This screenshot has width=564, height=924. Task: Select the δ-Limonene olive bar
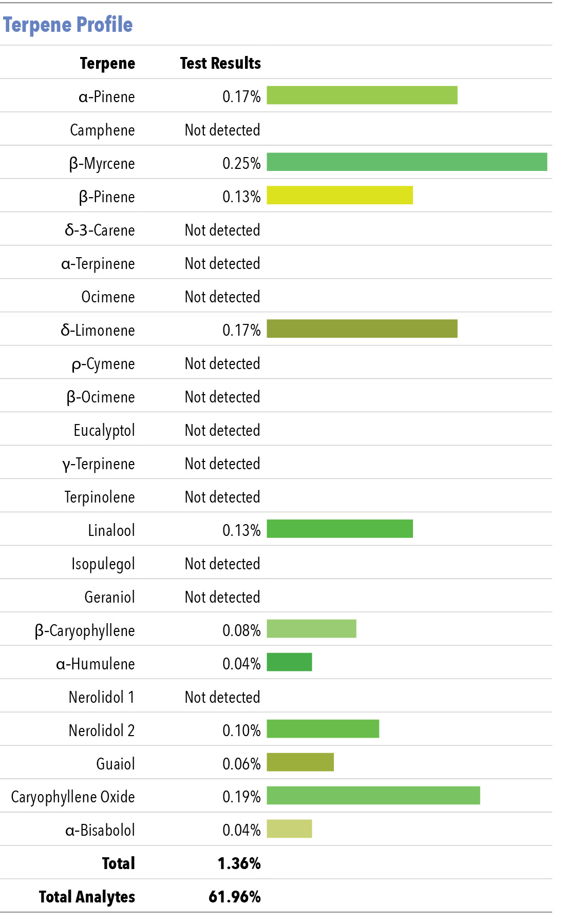(x=362, y=329)
